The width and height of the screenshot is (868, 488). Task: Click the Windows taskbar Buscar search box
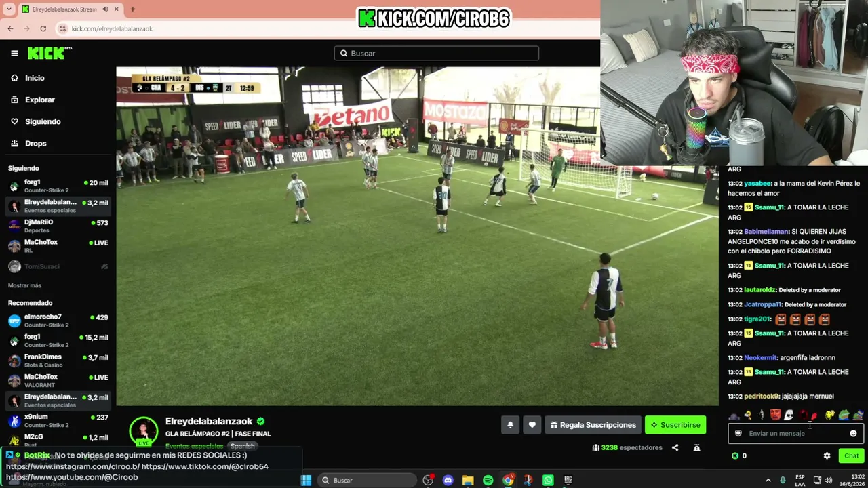pos(366,480)
